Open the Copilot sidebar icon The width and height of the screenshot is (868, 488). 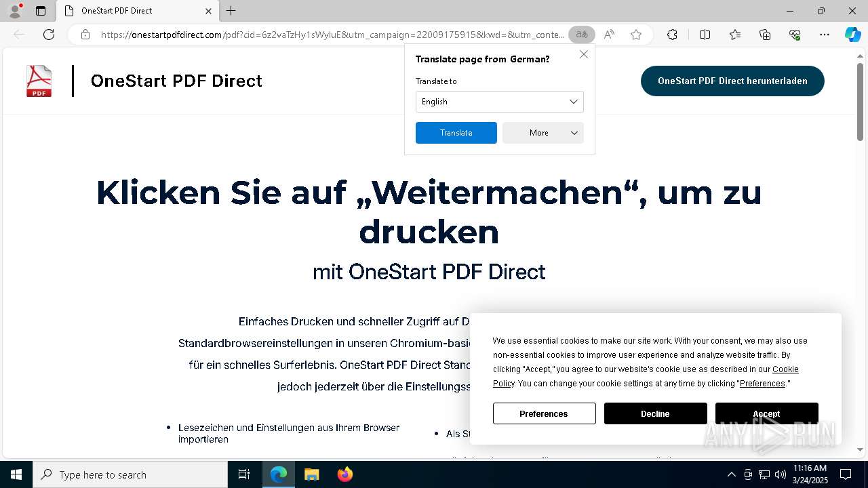pos(852,35)
